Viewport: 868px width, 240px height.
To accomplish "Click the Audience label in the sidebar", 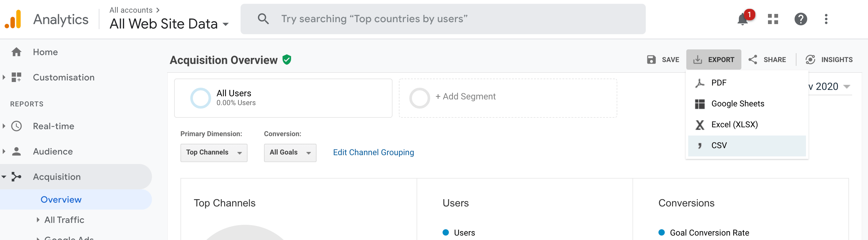I will pos(53,151).
